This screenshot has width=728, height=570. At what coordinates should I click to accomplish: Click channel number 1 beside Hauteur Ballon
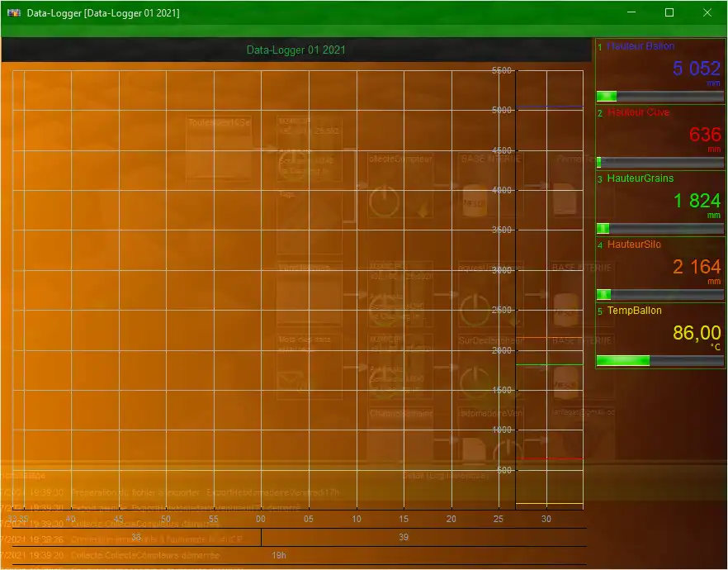(600, 47)
